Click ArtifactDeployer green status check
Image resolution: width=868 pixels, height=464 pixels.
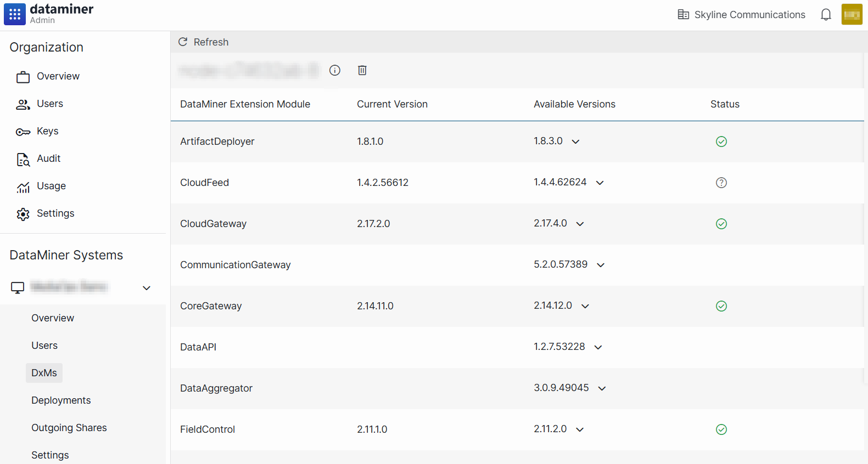(721, 142)
